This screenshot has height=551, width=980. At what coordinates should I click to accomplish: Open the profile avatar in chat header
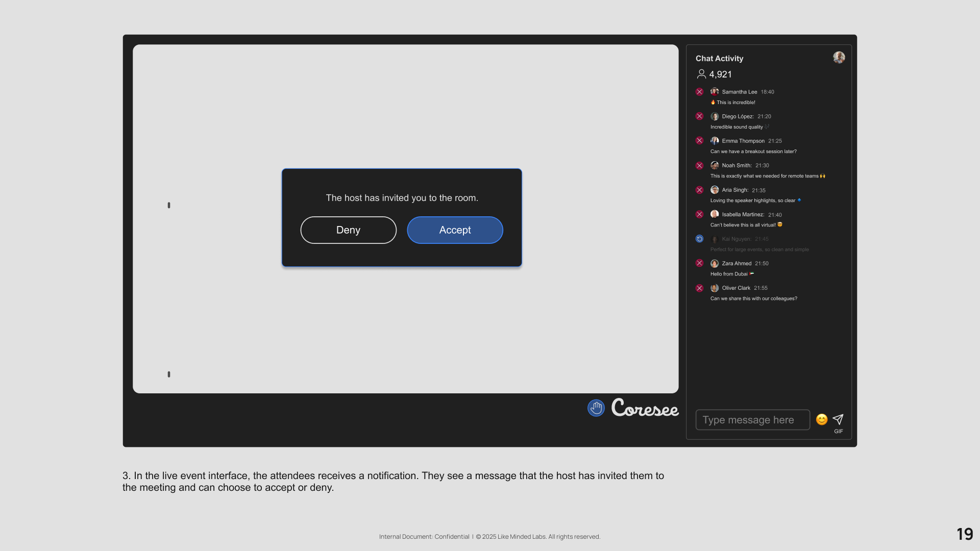tap(839, 58)
